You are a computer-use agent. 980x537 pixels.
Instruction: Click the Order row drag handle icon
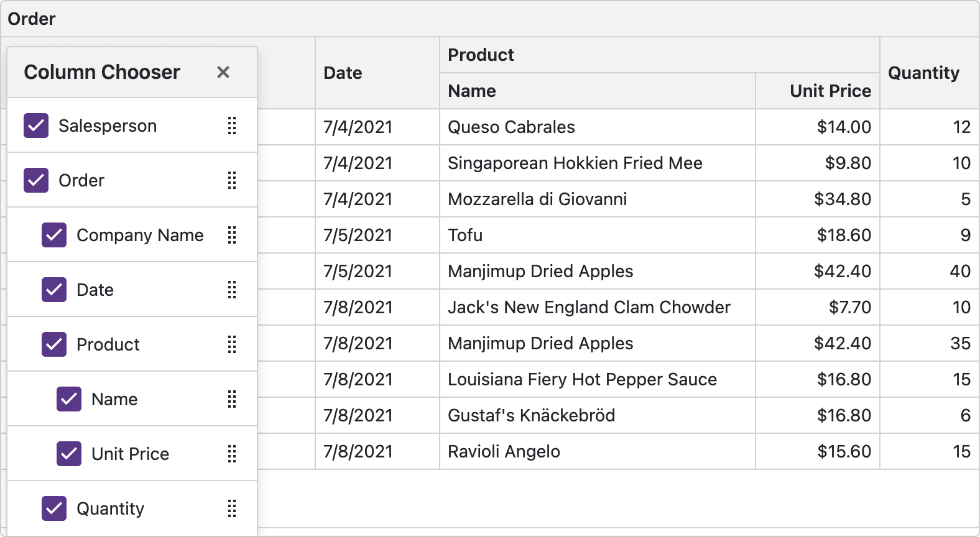coord(232,180)
